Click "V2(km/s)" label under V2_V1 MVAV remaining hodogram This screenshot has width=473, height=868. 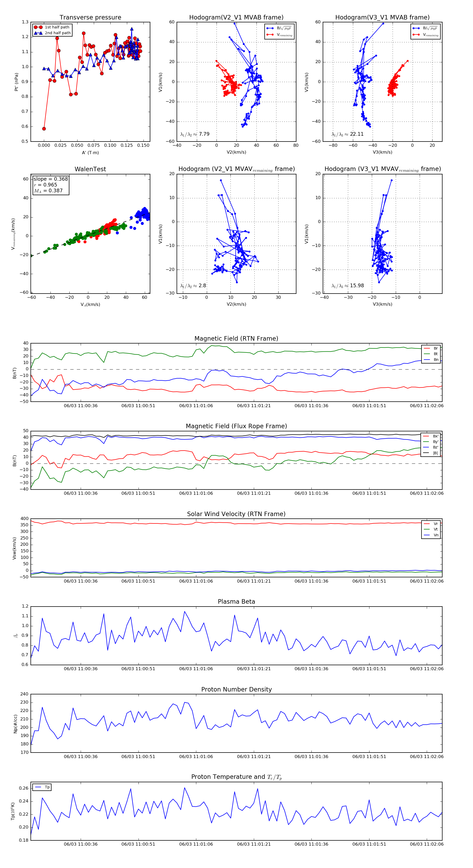[236, 304]
